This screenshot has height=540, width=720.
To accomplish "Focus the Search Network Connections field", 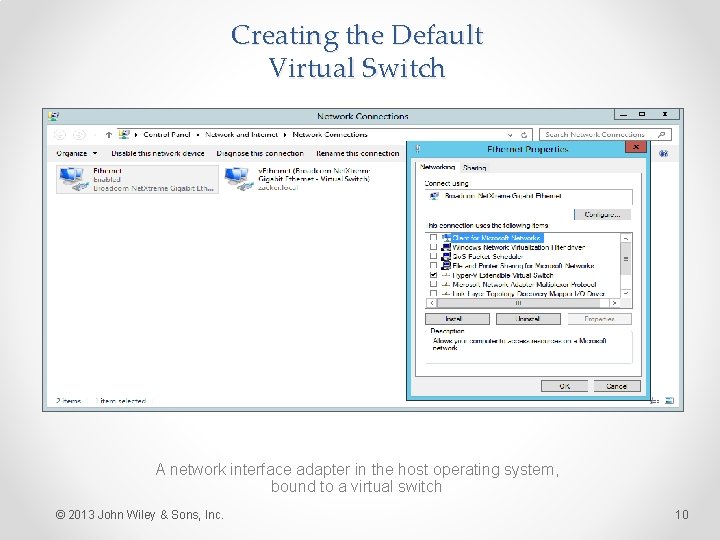I will [605, 135].
